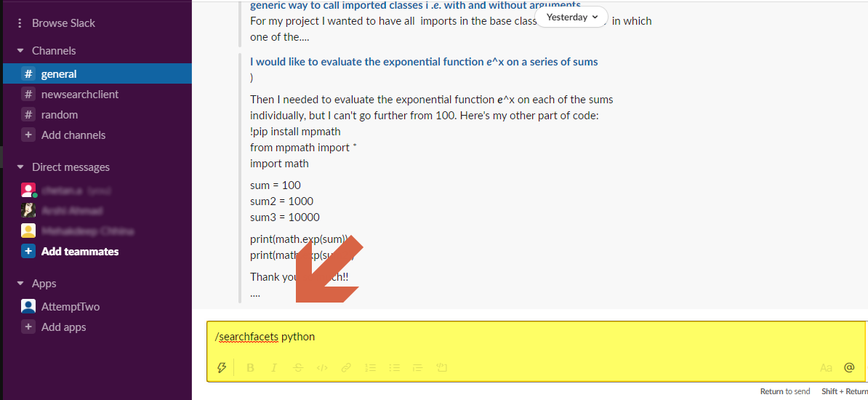Open the Yesterday date dropdown
This screenshot has height=400, width=868.
572,17
